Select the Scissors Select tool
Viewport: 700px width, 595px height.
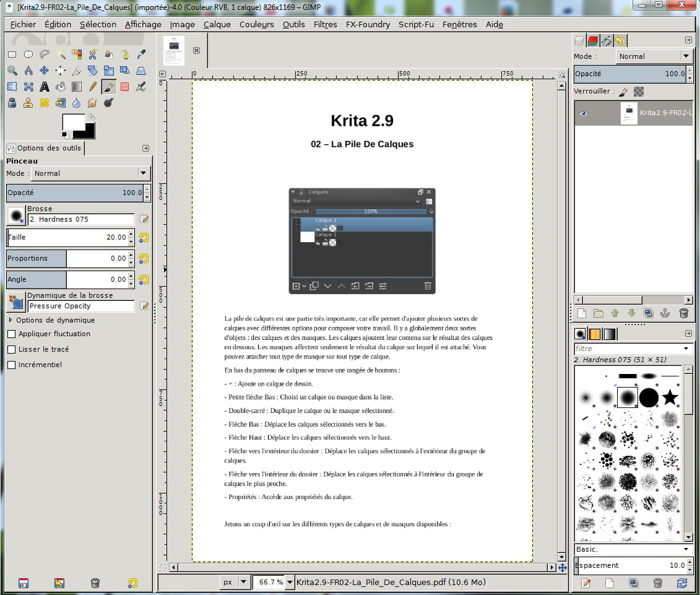[92, 54]
